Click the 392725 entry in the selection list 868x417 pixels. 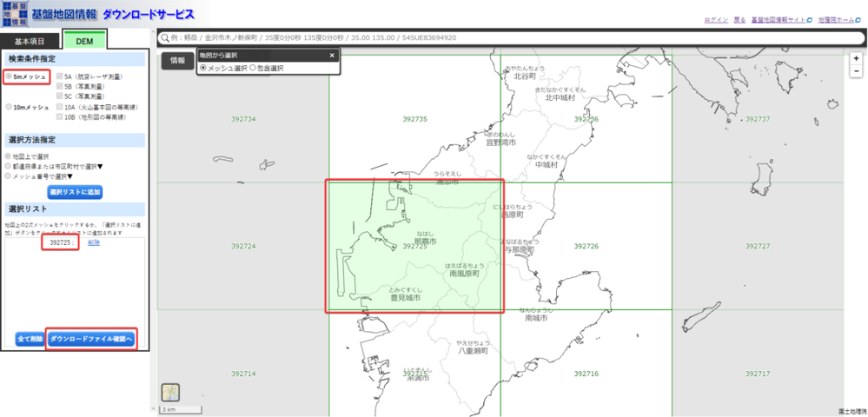(60, 243)
